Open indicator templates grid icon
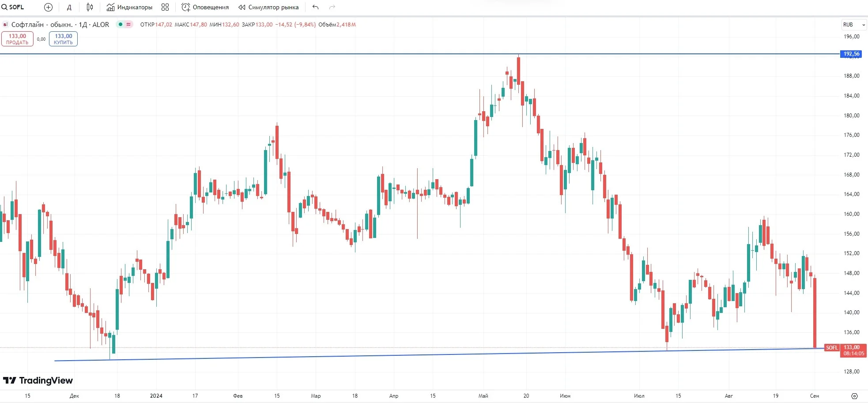Viewport: 868px width, 403px height. [x=165, y=7]
